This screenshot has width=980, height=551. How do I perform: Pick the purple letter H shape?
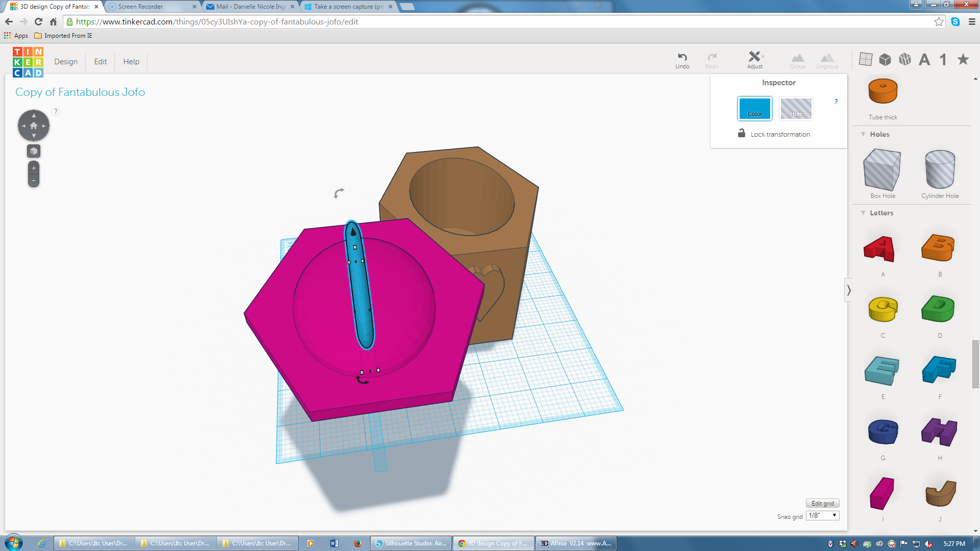pyautogui.click(x=939, y=432)
